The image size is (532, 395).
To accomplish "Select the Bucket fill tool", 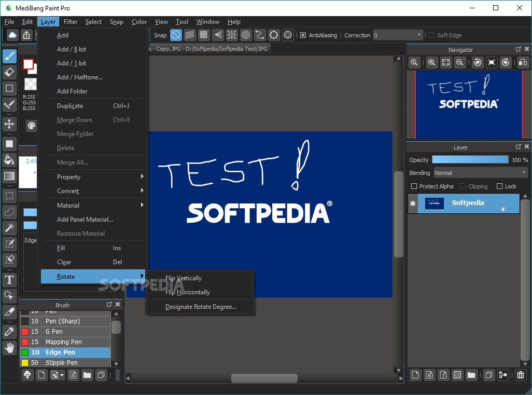I will pyautogui.click(x=9, y=160).
